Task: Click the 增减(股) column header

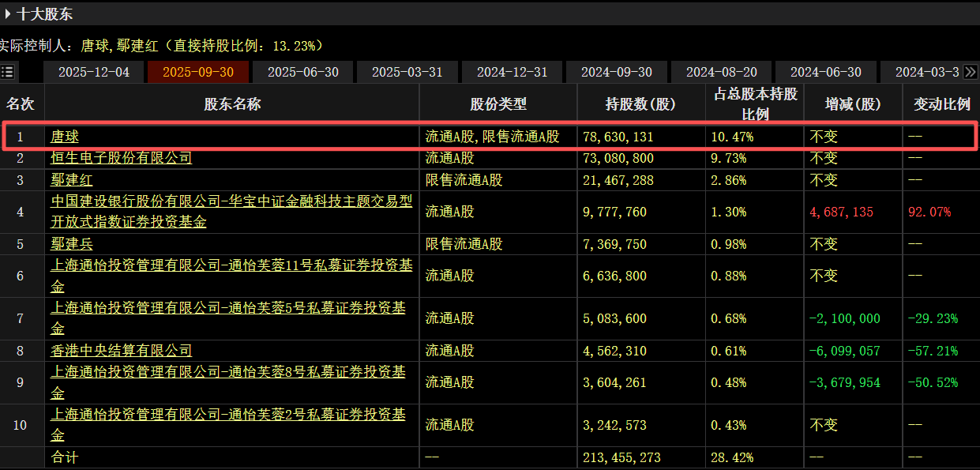Action: 852,103
